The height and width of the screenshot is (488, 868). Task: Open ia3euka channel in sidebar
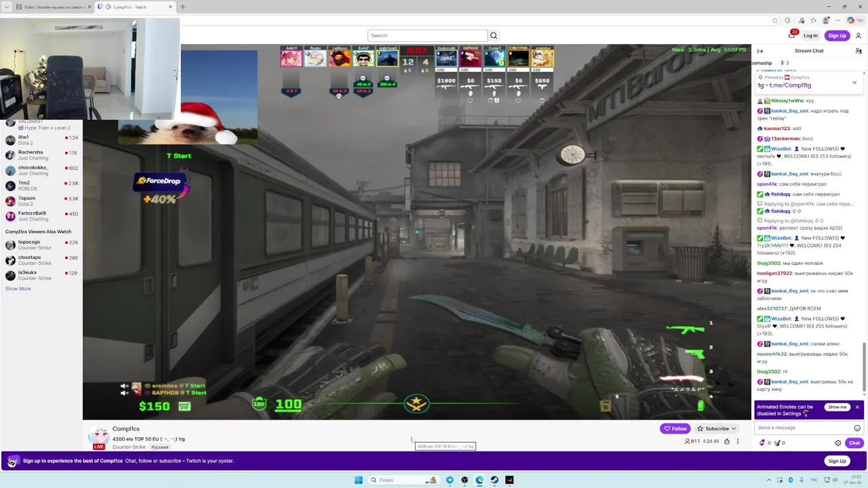click(41, 275)
